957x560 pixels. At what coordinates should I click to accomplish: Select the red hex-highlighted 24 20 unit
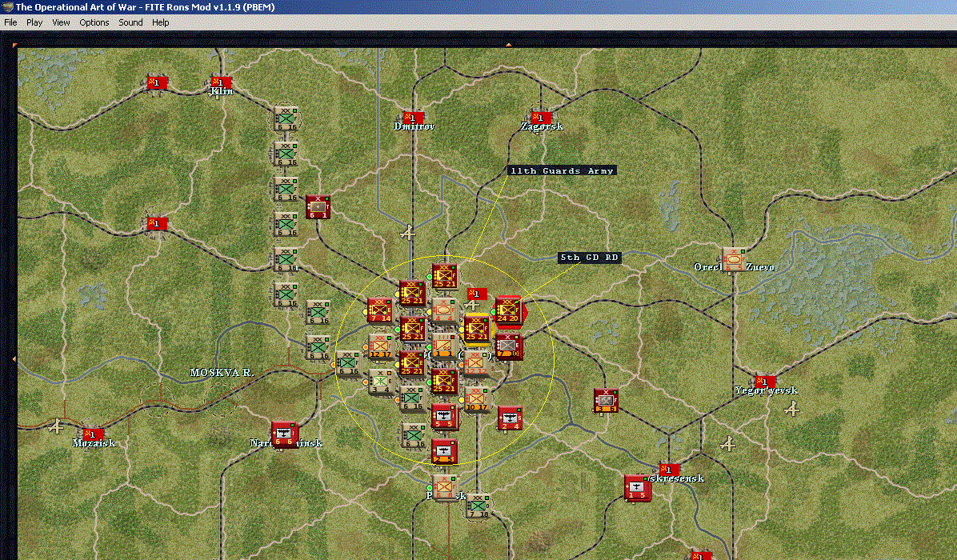pos(508,310)
